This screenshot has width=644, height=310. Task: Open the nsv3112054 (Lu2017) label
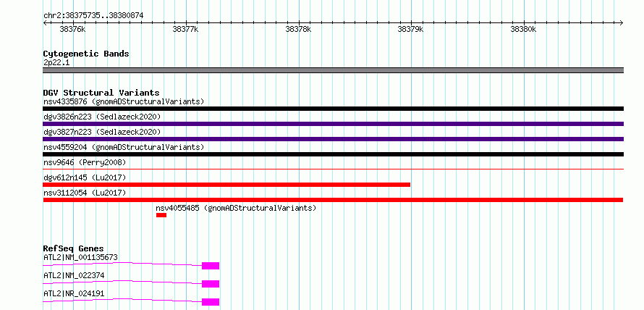[84, 193]
